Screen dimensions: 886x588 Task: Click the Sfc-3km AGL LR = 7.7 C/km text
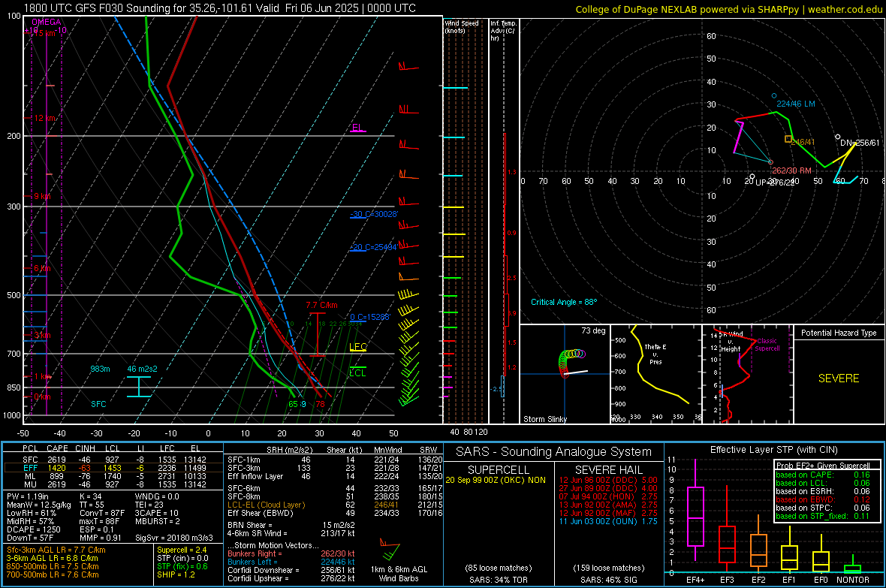[56, 550]
